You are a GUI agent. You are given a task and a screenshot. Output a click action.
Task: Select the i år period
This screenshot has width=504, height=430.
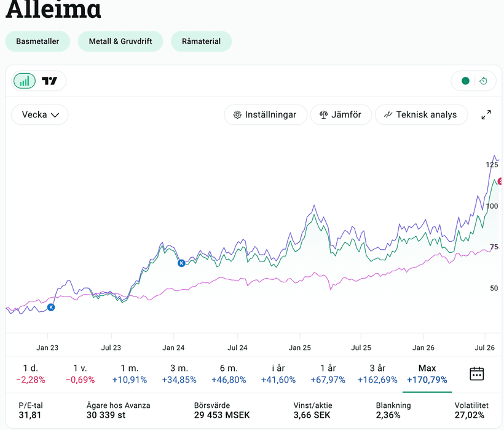point(278,374)
